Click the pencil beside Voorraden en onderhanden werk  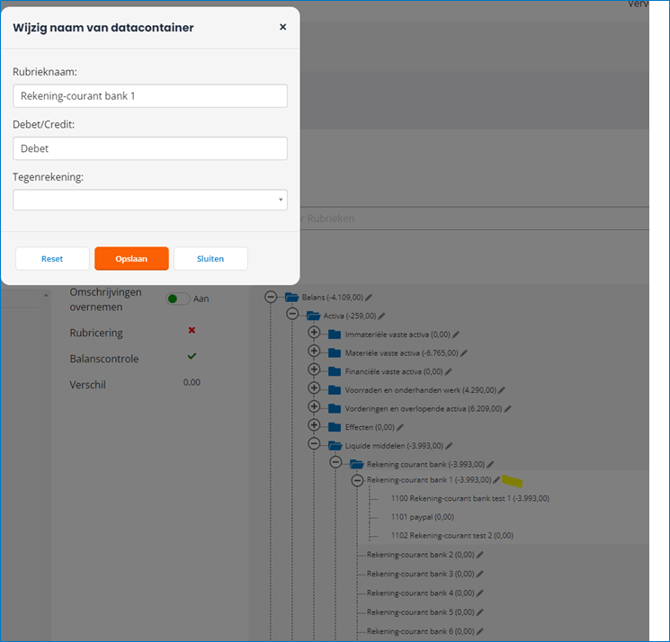(x=502, y=390)
